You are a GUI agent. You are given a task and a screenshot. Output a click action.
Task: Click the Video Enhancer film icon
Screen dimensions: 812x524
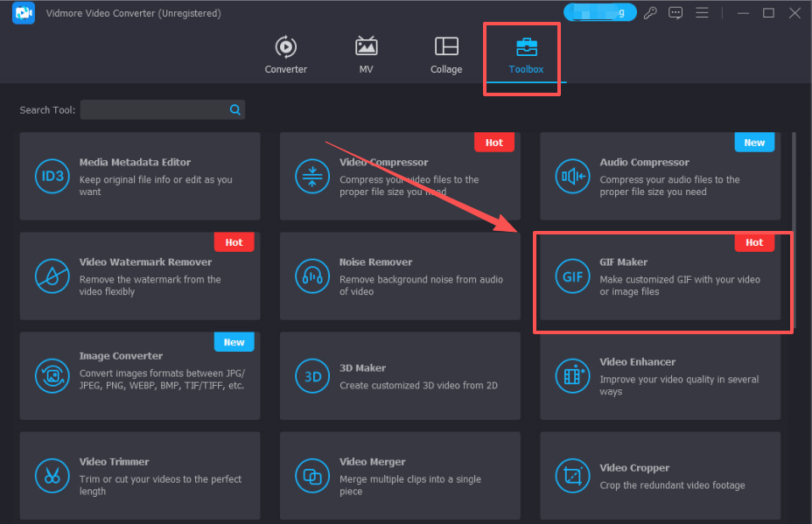pyautogui.click(x=572, y=376)
